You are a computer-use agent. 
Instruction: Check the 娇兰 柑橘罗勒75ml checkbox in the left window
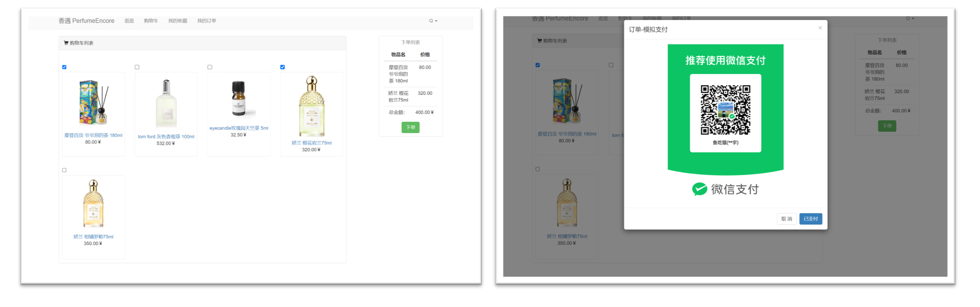click(x=64, y=170)
